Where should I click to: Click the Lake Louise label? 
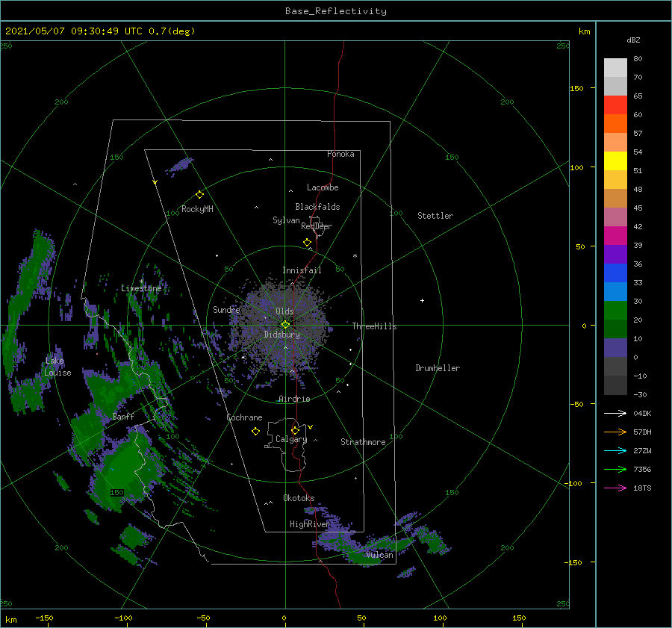[57, 367]
